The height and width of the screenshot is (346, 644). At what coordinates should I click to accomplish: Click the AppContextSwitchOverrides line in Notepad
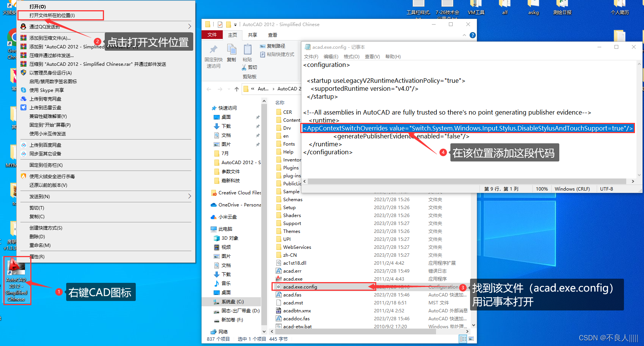tap(468, 128)
